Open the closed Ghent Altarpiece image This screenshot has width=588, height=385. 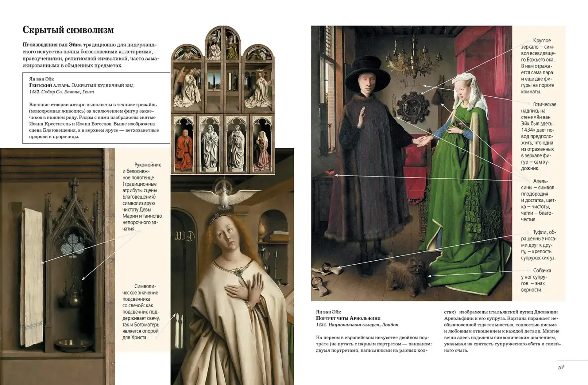click(x=223, y=100)
